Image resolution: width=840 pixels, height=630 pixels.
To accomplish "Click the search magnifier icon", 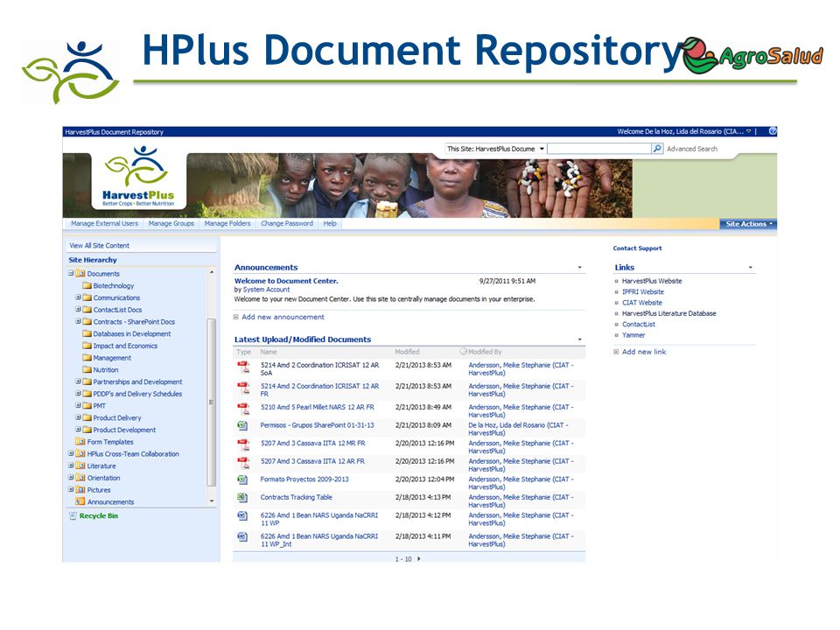I will (x=657, y=149).
